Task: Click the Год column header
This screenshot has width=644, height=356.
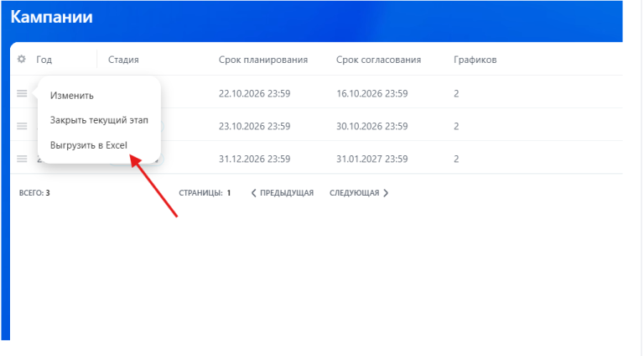Action: coord(44,60)
